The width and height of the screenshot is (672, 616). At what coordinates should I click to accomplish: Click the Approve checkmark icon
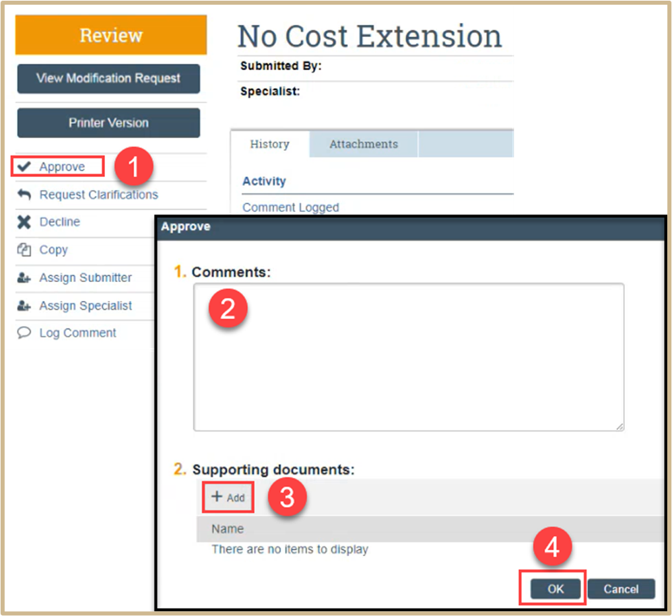tap(24, 166)
